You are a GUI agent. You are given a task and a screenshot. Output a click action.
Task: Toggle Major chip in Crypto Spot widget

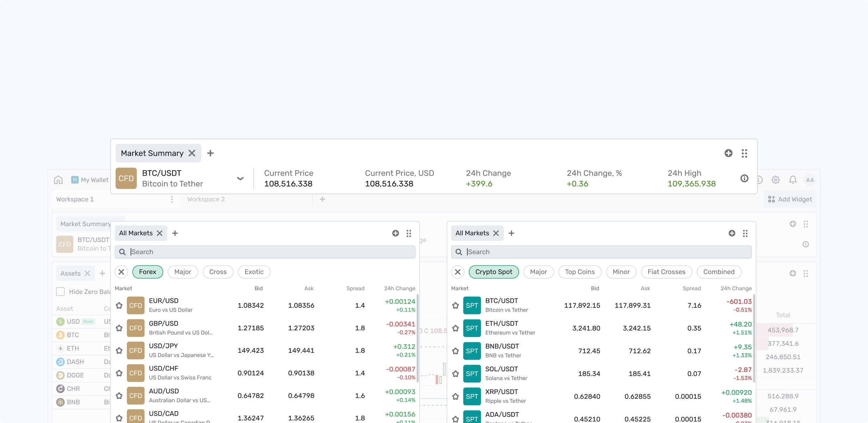pyautogui.click(x=539, y=272)
